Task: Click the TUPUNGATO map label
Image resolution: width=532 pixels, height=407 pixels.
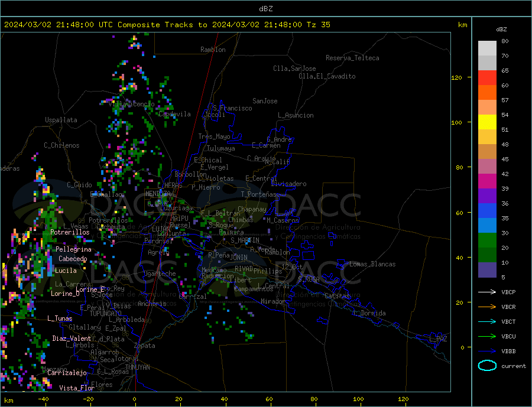Action: click(106, 314)
